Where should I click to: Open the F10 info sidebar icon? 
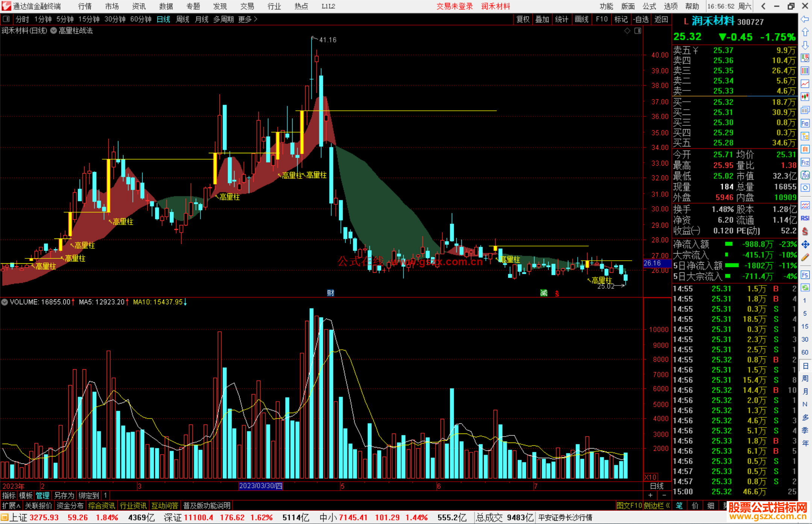click(x=805, y=123)
